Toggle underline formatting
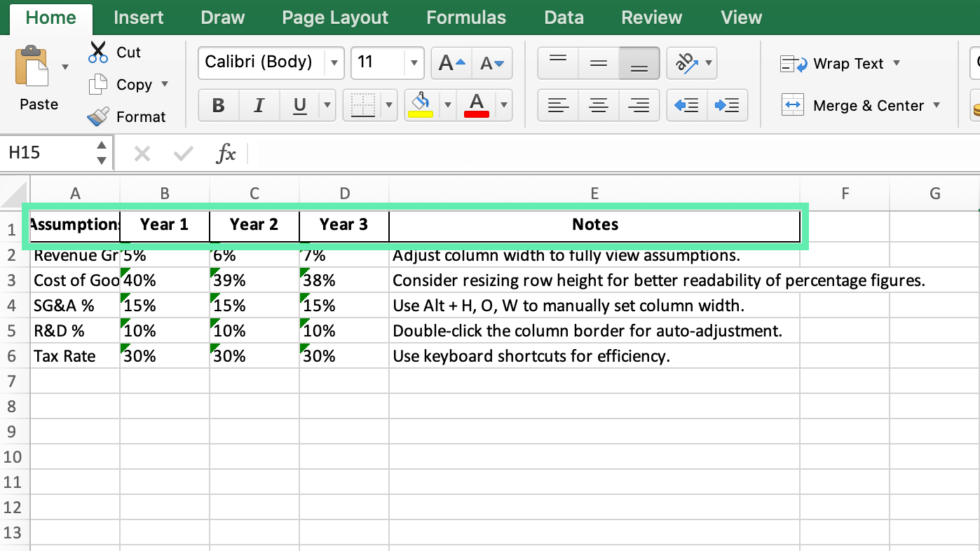This screenshot has height=551, width=980. click(x=299, y=105)
